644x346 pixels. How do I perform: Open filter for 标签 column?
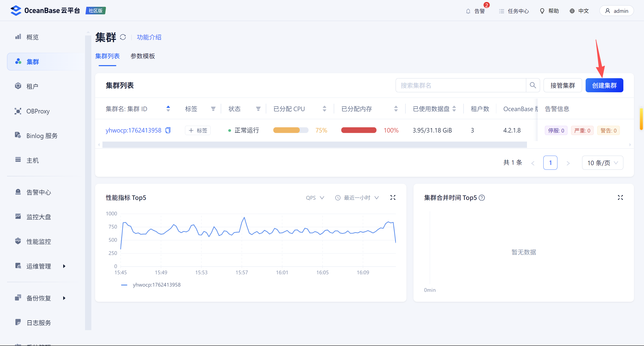click(213, 109)
